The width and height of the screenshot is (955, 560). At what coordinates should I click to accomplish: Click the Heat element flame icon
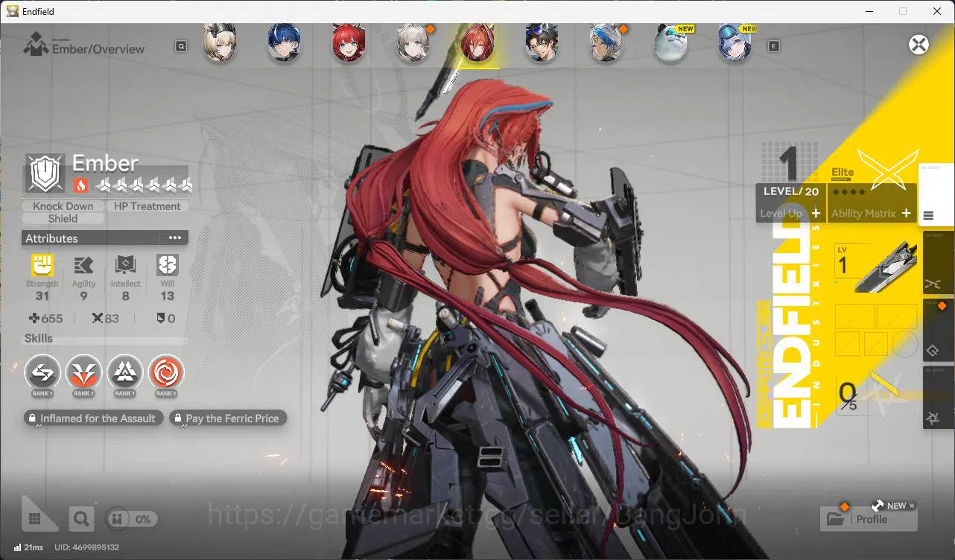[x=80, y=185]
